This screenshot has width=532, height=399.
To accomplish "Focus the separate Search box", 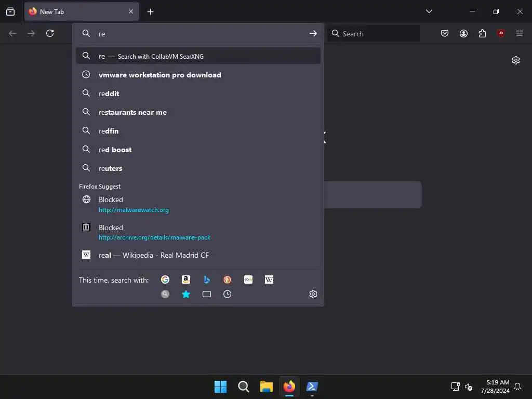I will coord(374,33).
